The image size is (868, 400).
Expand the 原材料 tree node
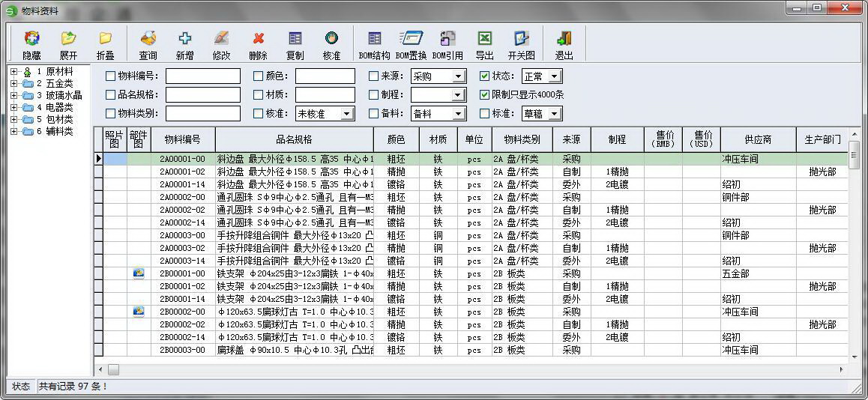point(13,71)
